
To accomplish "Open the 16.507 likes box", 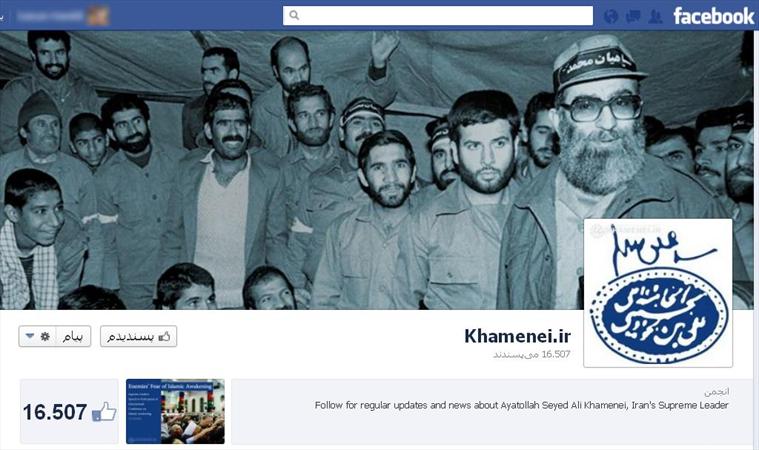I will click(x=69, y=411).
